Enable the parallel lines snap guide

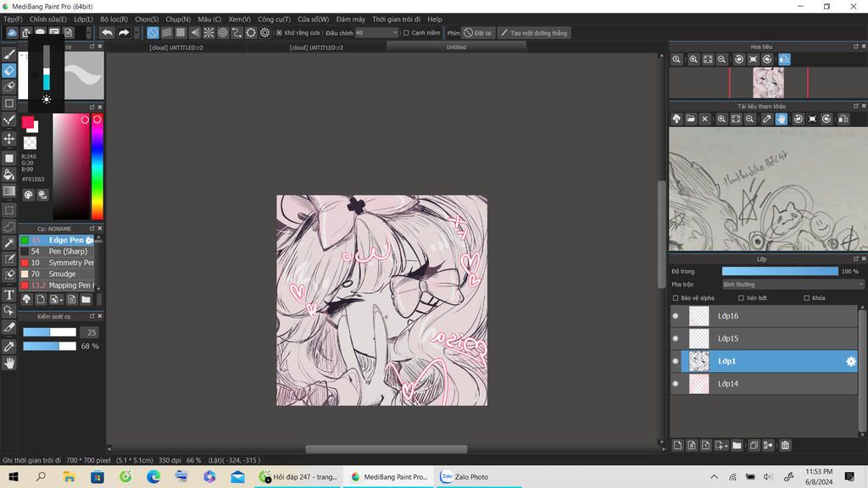tap(167, 33)
